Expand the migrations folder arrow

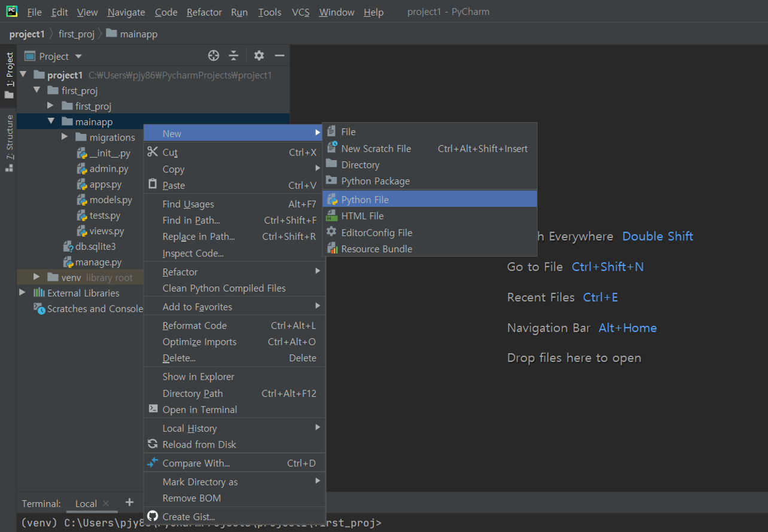[65, 137]
